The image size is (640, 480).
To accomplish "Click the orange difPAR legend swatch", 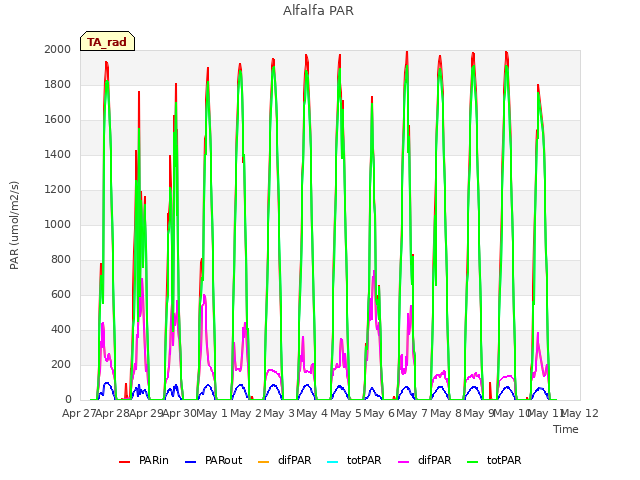I will (264, 462).
